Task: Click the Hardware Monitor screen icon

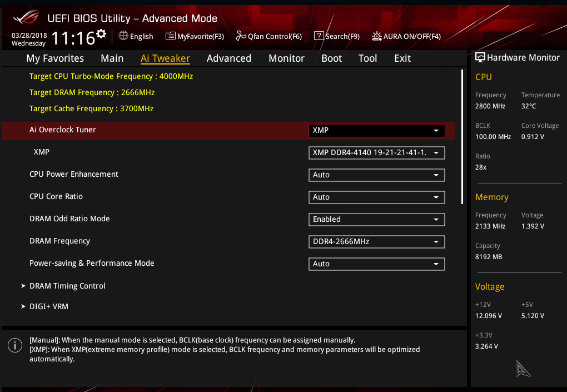Action: pos(480,57)
